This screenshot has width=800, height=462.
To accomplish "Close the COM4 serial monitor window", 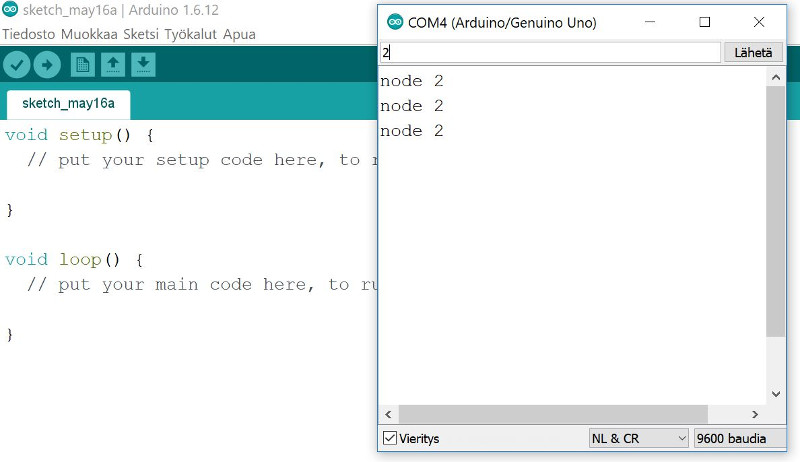I will coord(759,22).
